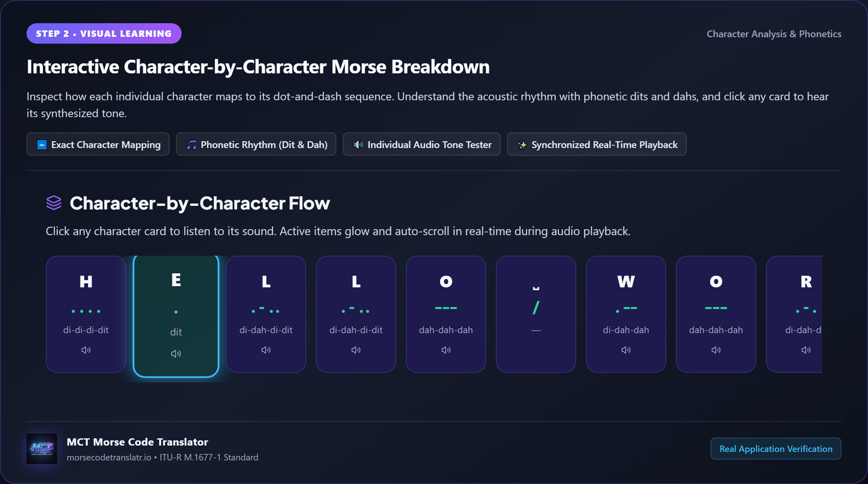Click speaker icon on second O card
Screen dimensions: 868x484
pyautogui.click(x=716, y=350)
